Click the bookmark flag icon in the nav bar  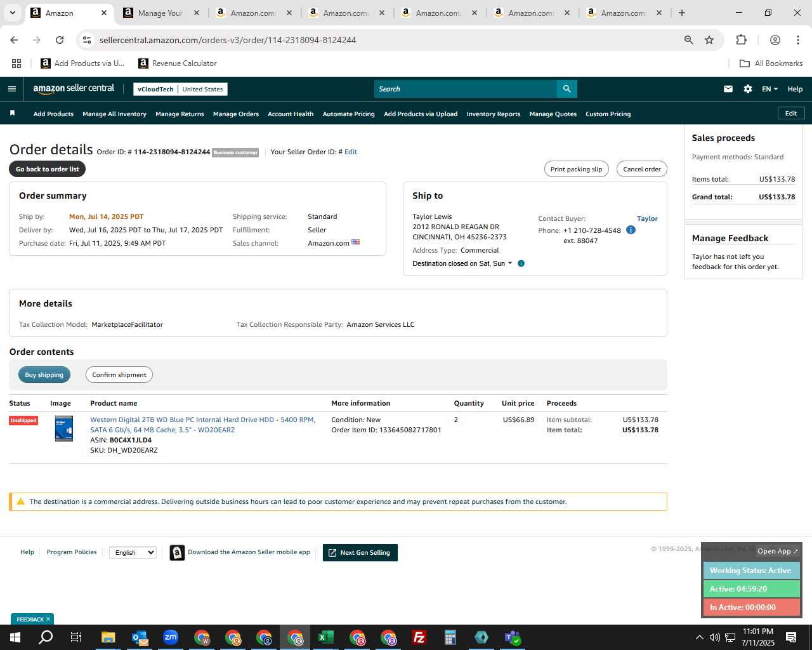[x=12, y=114]
